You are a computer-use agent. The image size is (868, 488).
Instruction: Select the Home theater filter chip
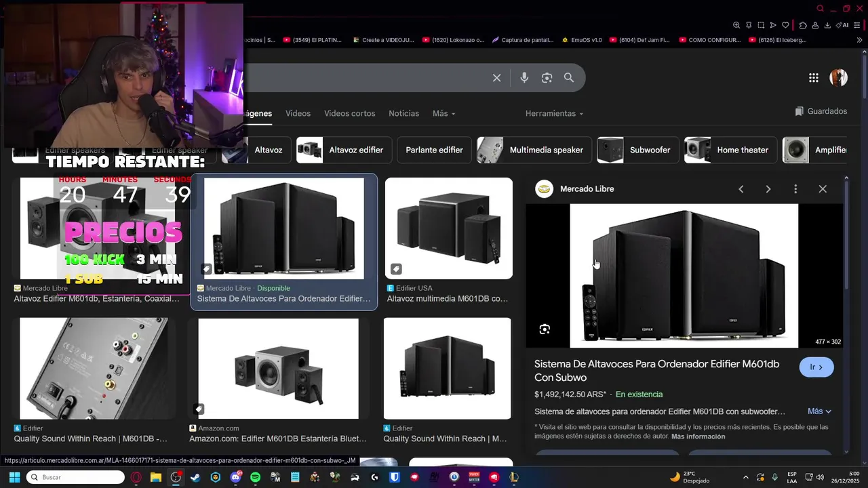click(x=730, y=150)
